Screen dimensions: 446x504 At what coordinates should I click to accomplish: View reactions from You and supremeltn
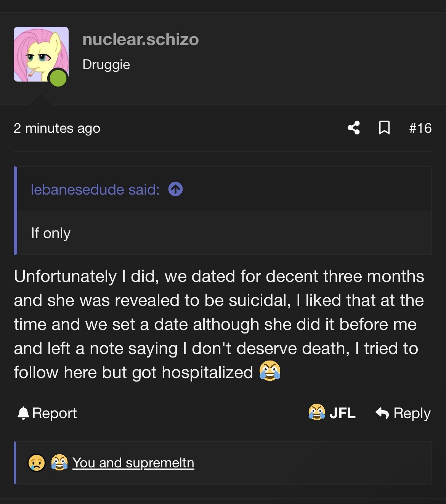tap(133, 463)
